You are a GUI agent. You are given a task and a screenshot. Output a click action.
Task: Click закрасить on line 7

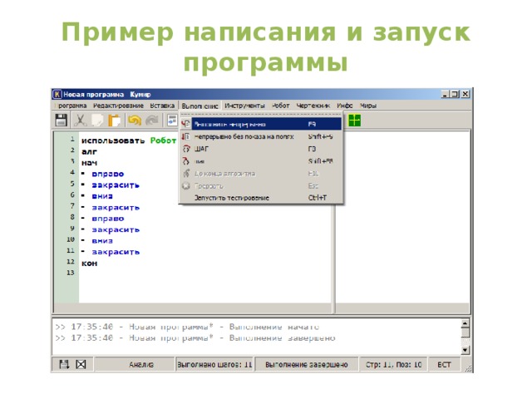point(116,207)
